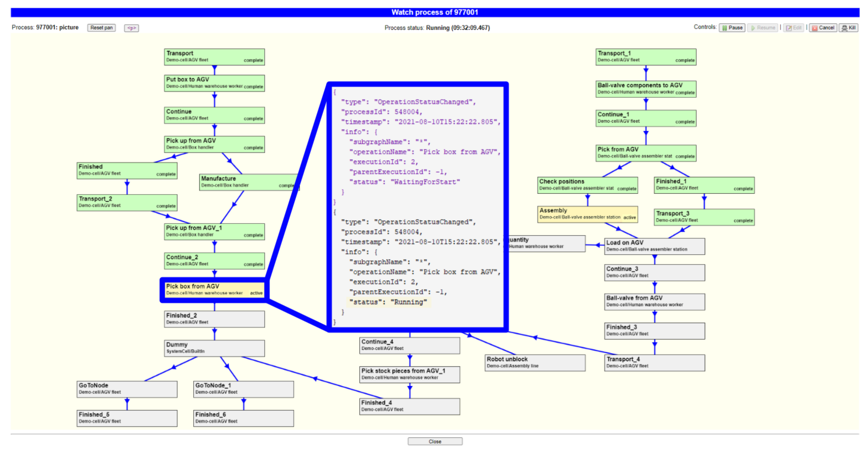868x456 pixels.
Task: Select the Dummy SystemCell node
Action: pos(214,348)
